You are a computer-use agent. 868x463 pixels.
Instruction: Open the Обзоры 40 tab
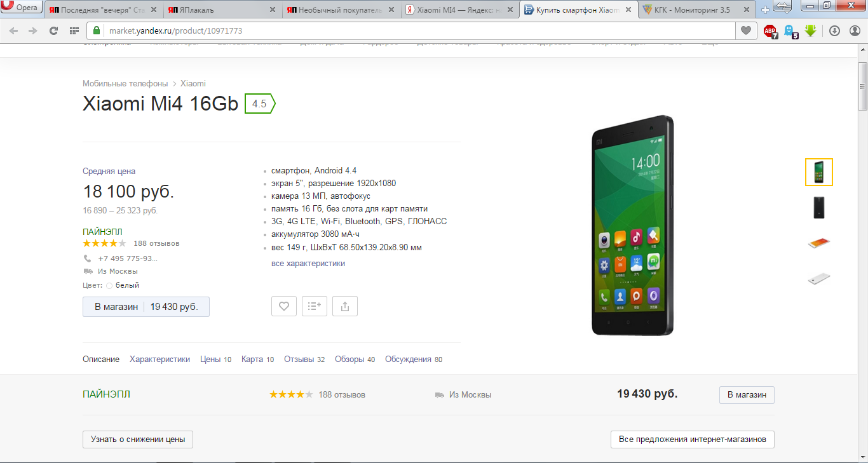pyautogui.click(x=355, y=359)
